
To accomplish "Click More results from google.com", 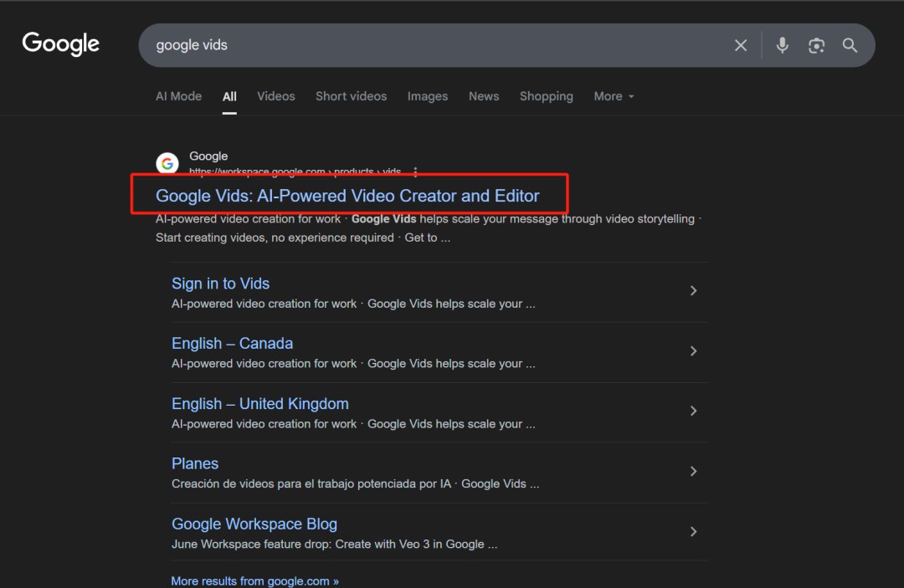I will coord(254,581).
